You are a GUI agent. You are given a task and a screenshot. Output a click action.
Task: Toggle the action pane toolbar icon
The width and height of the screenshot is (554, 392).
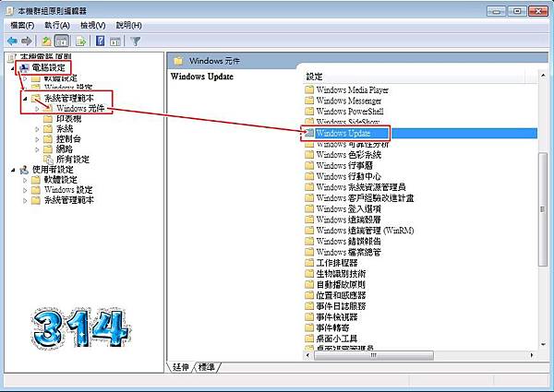(x=115, y=42)
